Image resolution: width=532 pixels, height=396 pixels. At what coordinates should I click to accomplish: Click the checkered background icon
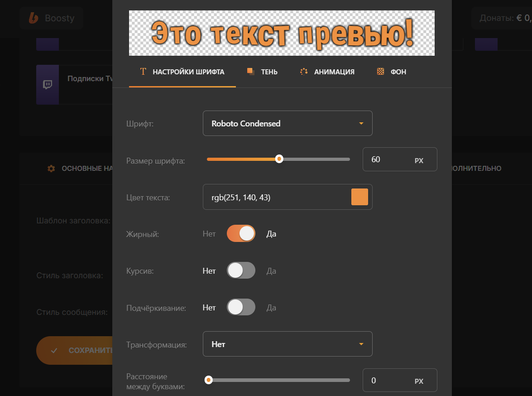pos(380,71)
